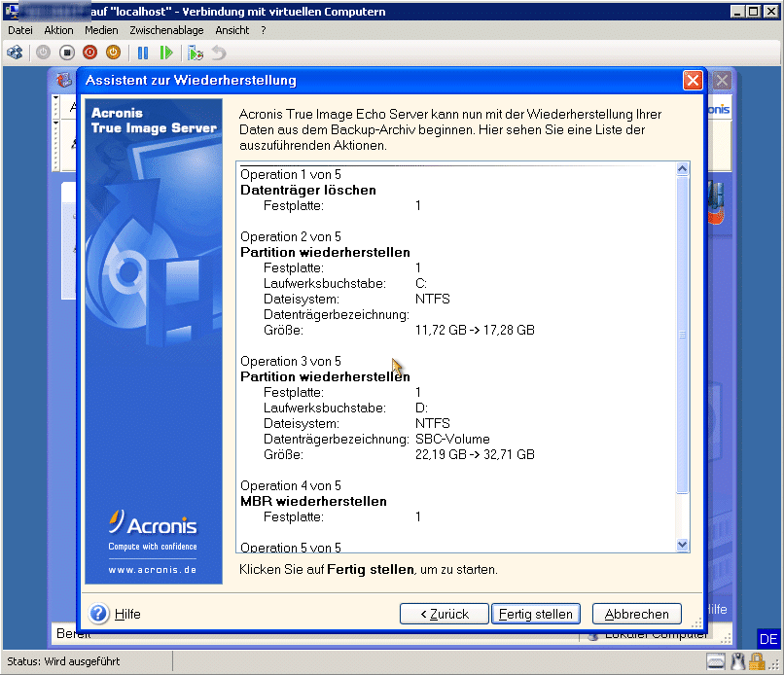Click the red Shut Down icon
Viewport: 784px width, 675px height.
(90, 53)
